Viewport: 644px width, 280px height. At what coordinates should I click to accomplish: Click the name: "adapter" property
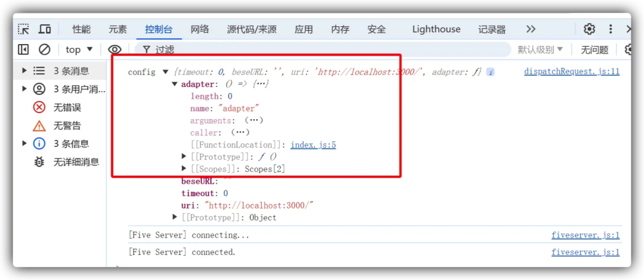pyautogui.click(x=225, y=108)
